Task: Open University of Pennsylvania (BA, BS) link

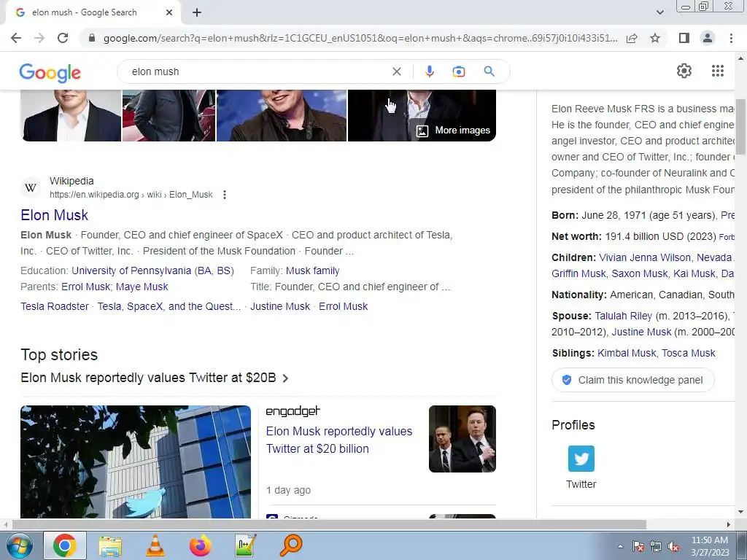Action: click(152, 271)
